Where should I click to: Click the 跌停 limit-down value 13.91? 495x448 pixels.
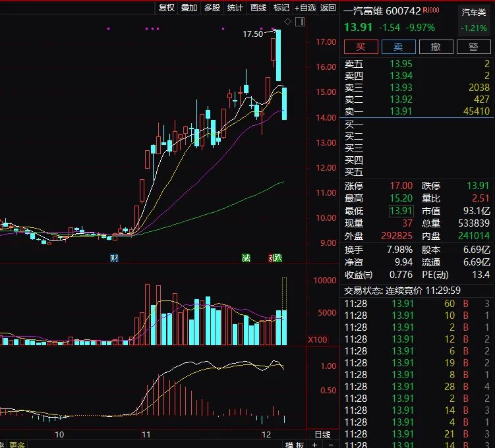coord(478,186)
